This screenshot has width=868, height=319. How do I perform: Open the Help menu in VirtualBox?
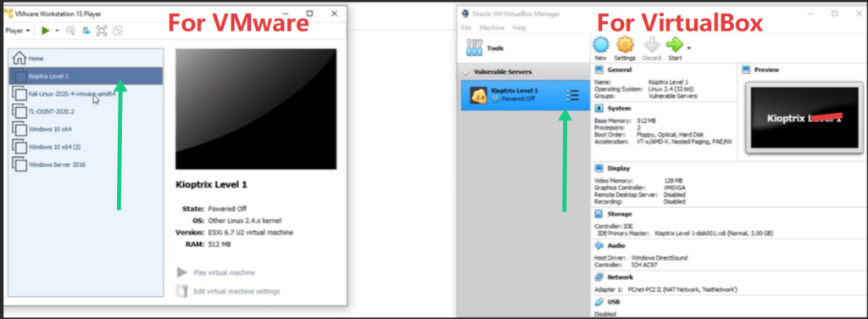click(x=520, y=28)
